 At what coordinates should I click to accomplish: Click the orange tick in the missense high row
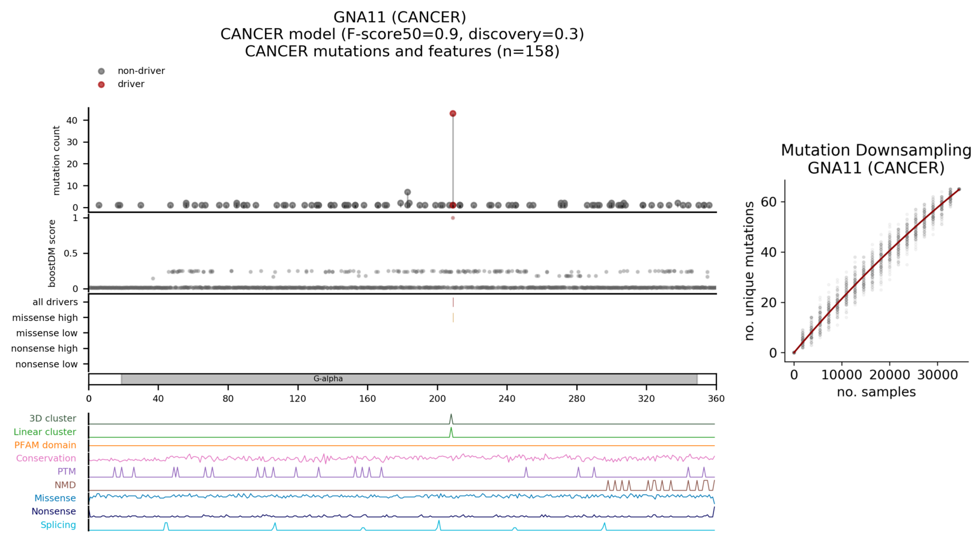(453, 317)
